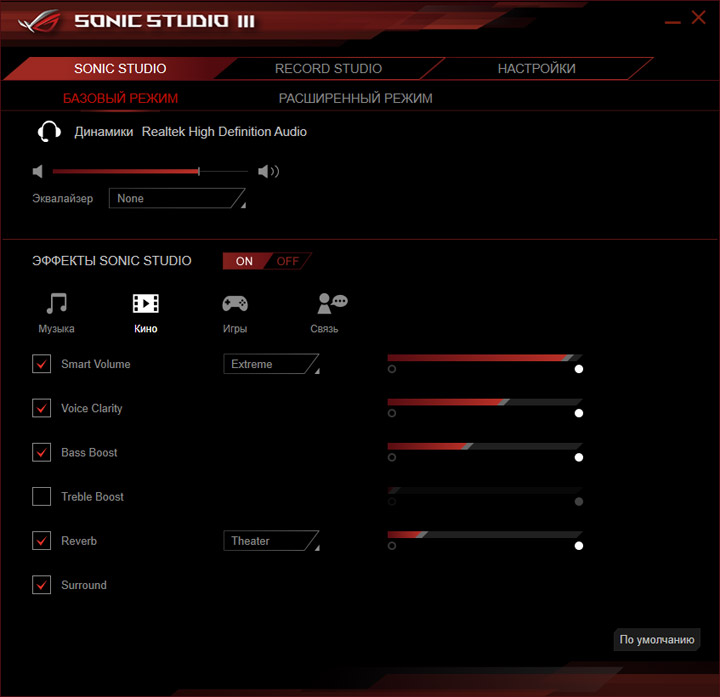Viewport: 720px width, 697px height.
Task: Click Bass Boost slider minimum circle
Action: 392,457
